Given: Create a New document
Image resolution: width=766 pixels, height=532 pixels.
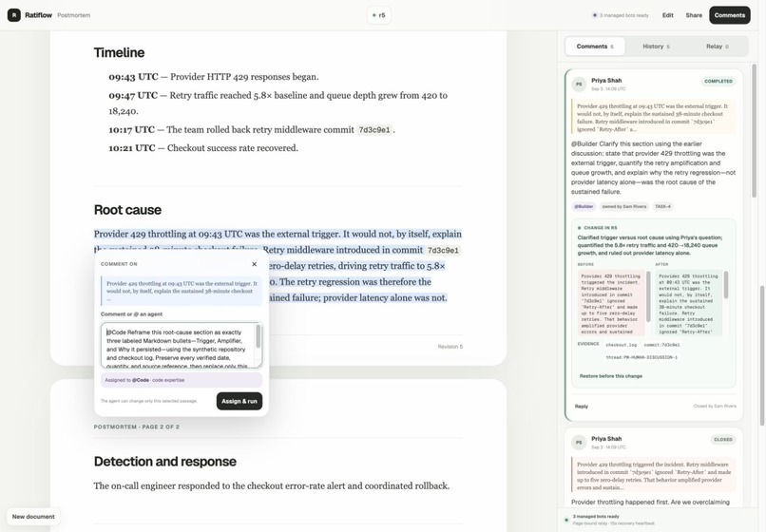Looking at the screenshot, I should 33,517.
